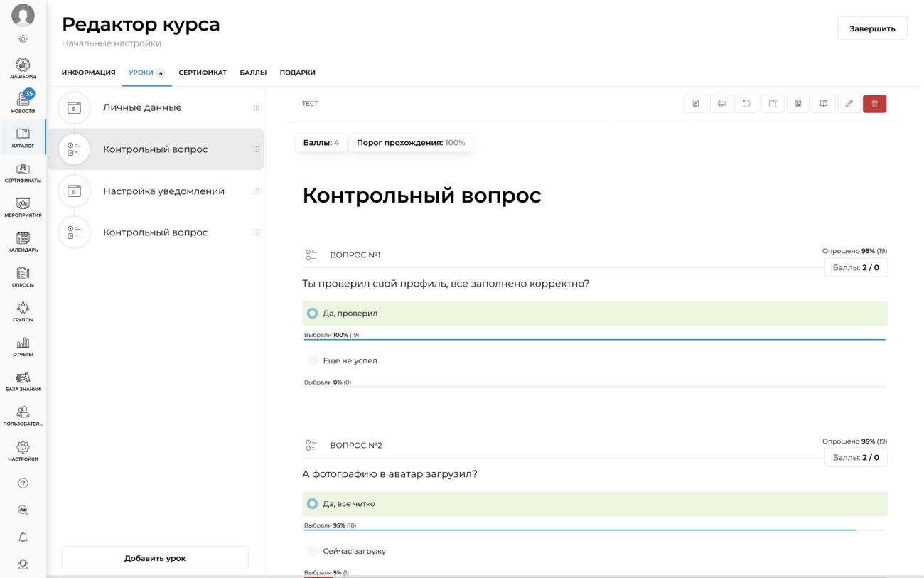
Task: Open Мероприятия sidebar section
Action: 23,208
